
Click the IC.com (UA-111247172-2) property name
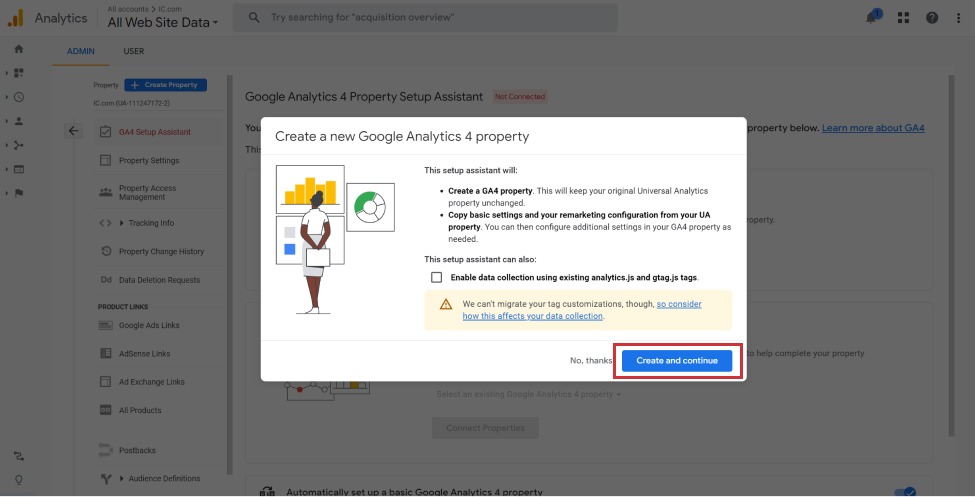[x=132, y=103]
